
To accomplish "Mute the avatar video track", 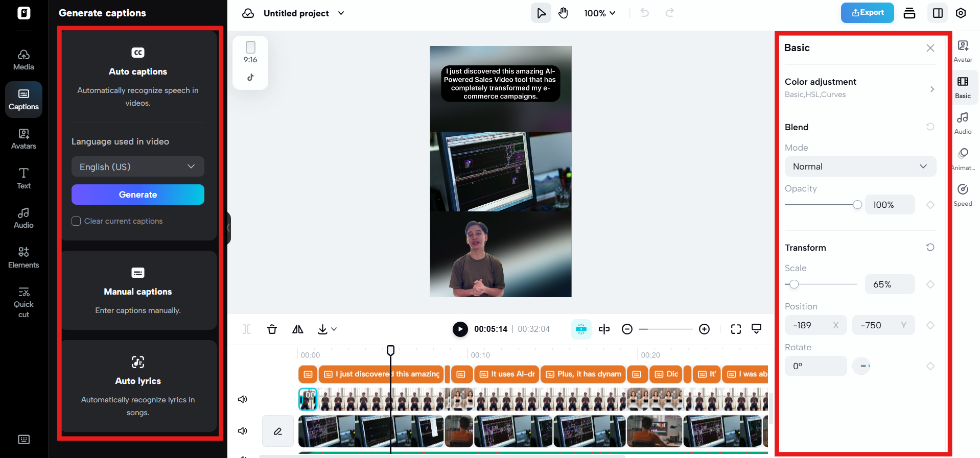I will [x=243, y=399].
